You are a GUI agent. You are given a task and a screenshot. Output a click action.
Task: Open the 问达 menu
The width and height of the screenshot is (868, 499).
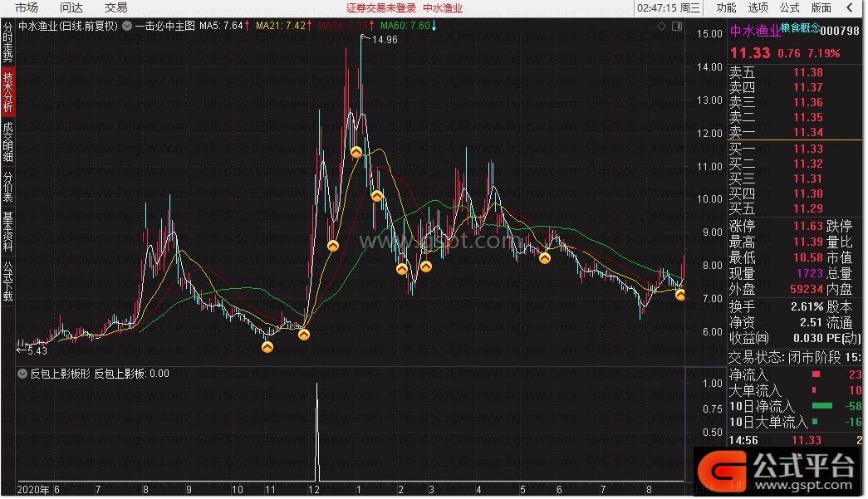71,7
